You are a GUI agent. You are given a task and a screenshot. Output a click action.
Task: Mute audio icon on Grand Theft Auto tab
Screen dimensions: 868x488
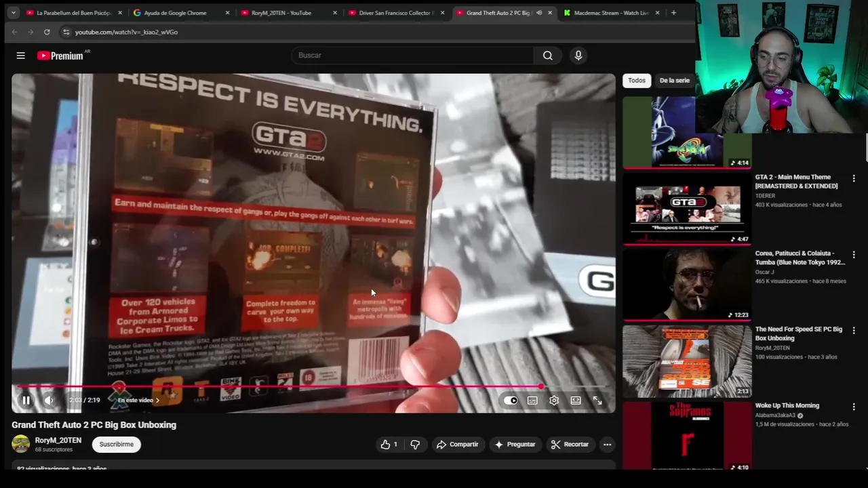coord(539,13)
